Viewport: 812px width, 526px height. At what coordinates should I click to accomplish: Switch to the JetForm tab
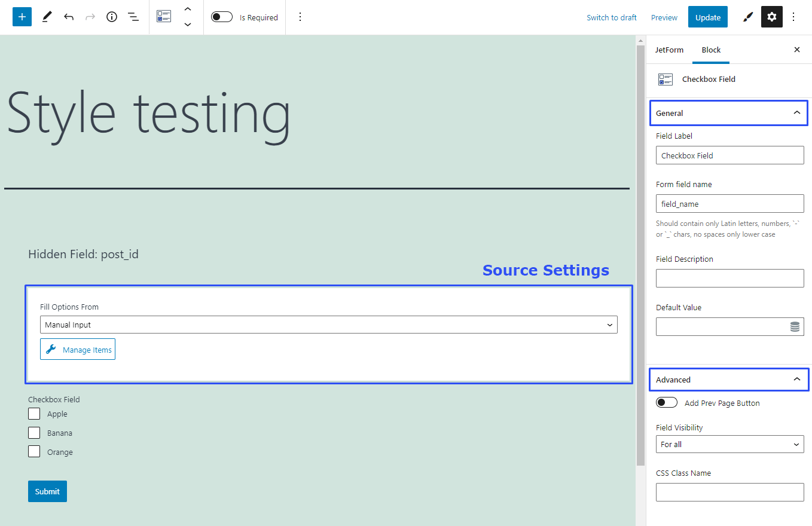[x=669, y=50]
